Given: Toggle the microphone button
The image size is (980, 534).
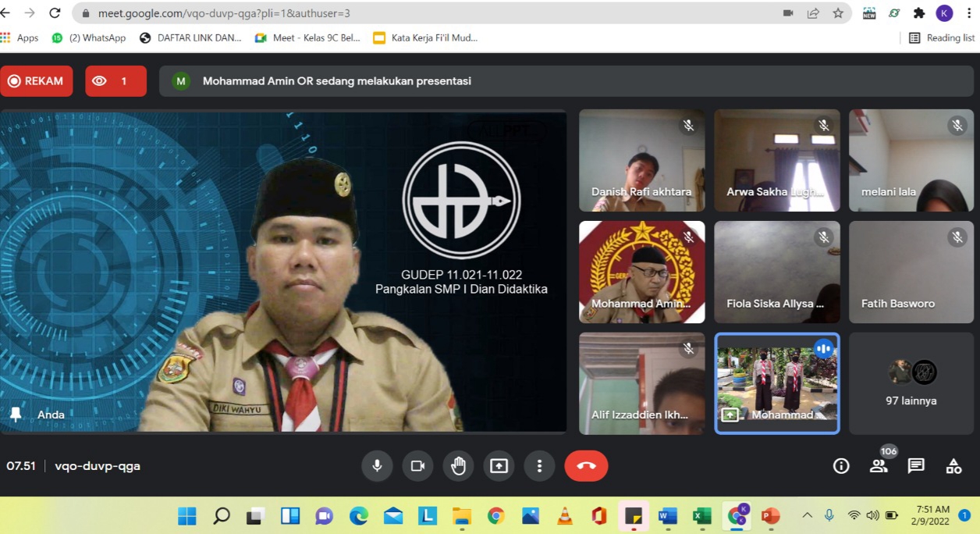Looking at the screenshot, I should tap(377, 466).
